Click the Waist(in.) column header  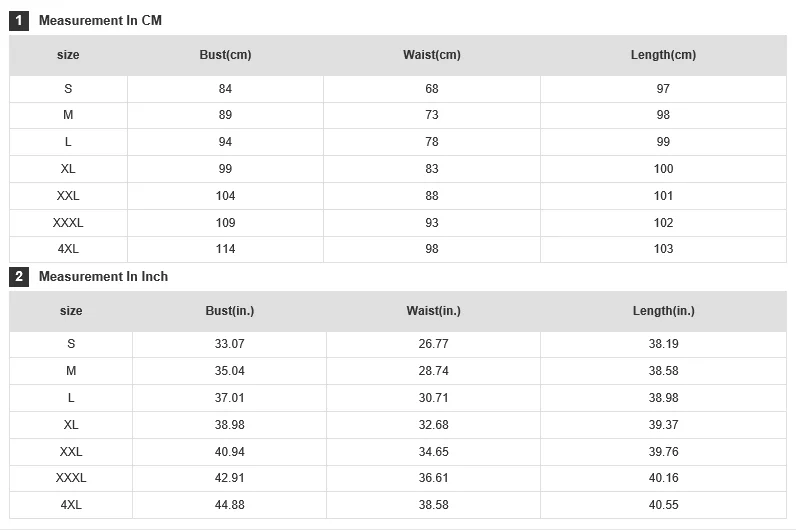[x=434, y=311]
